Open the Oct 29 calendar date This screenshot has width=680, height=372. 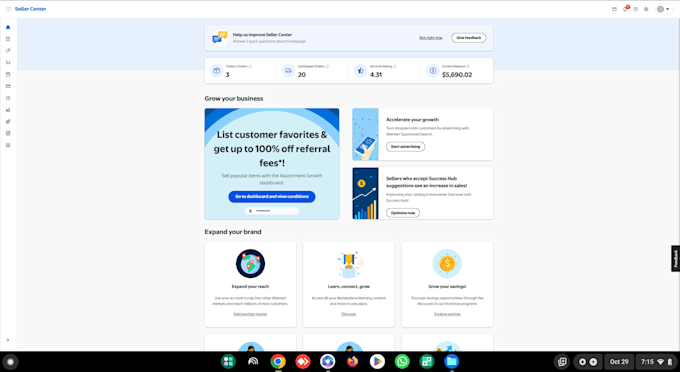[619, 362]
